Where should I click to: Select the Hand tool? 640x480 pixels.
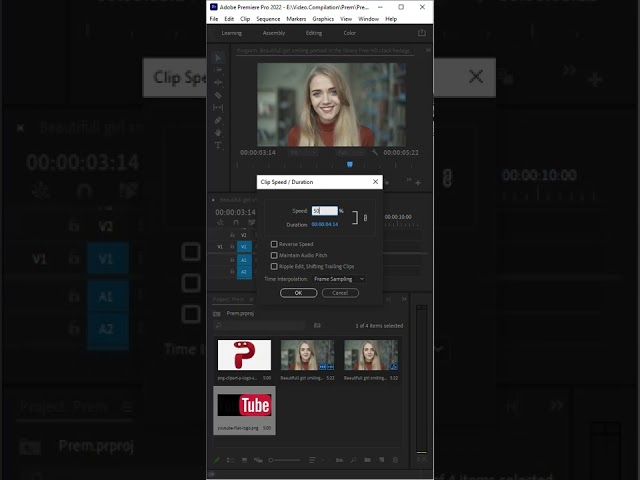[218, 132]
